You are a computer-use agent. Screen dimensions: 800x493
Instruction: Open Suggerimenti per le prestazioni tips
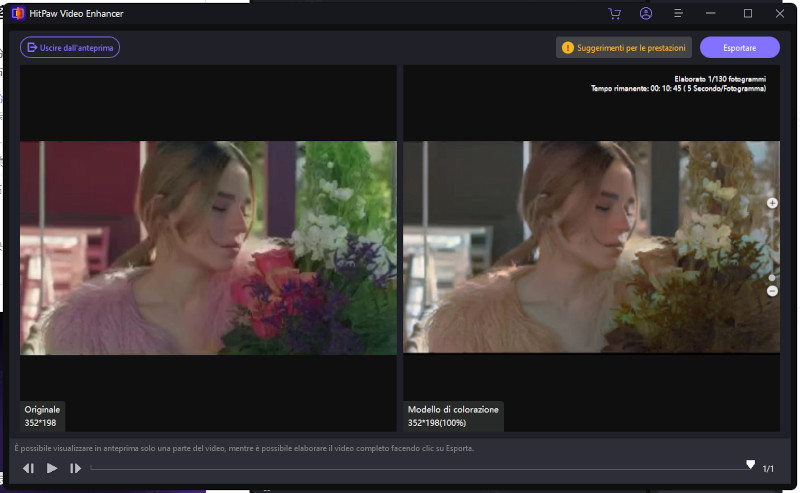pos(624,47)
